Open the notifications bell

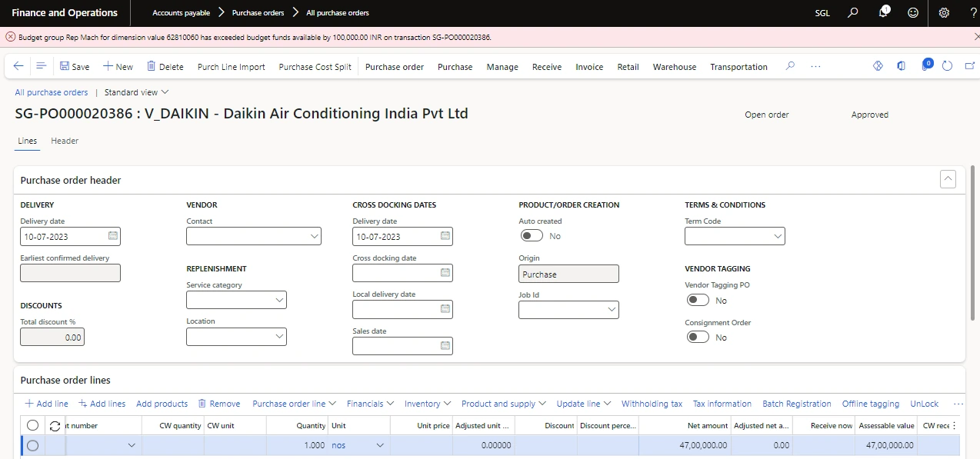pos(884,13)
